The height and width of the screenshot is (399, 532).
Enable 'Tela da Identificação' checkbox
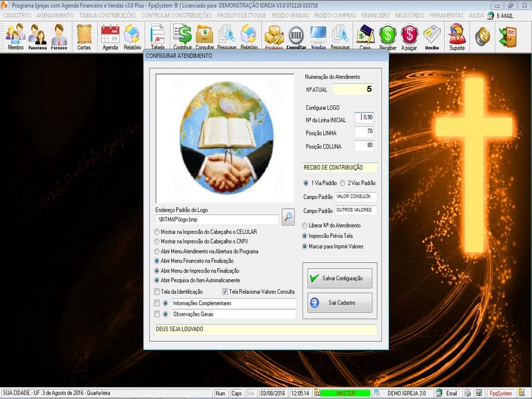point(157,291)
